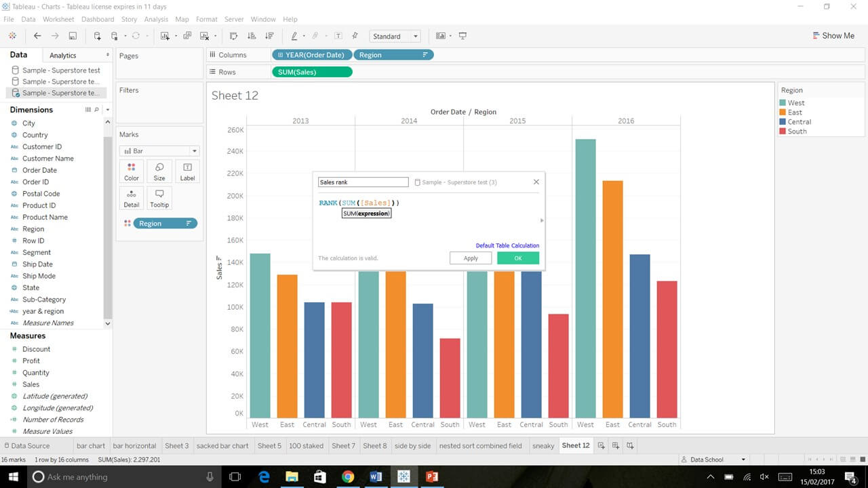Click the Swap rows and columns icon
868x488 pixels.
(x=233, y=36)
